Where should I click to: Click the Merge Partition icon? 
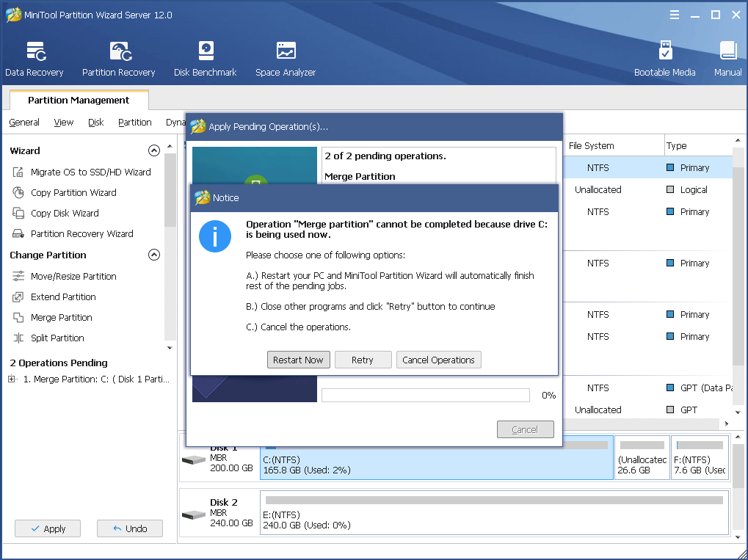coord(18,317)
